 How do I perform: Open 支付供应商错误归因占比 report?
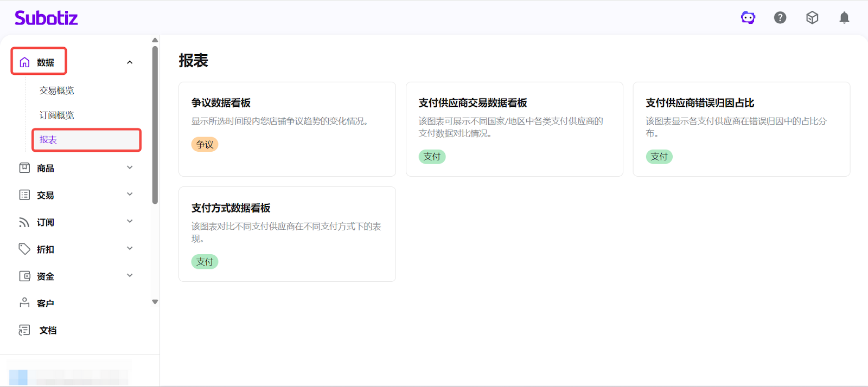point(741,129)
